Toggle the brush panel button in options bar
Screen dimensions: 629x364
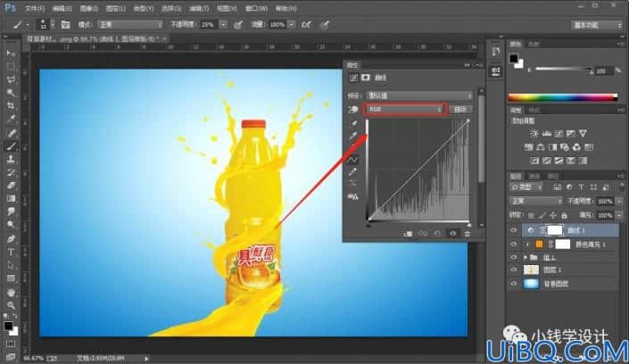tap(65, 24)
